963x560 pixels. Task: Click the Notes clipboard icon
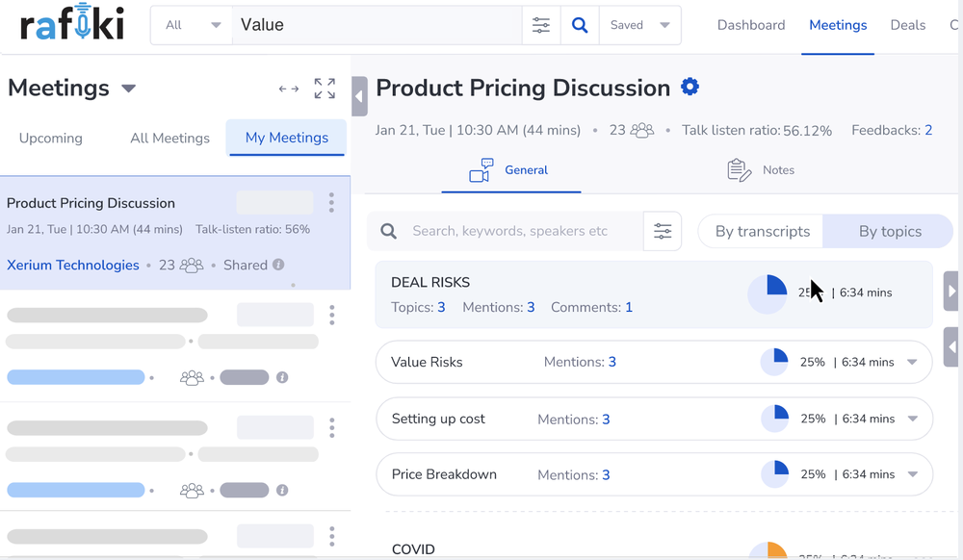point(740,170)
